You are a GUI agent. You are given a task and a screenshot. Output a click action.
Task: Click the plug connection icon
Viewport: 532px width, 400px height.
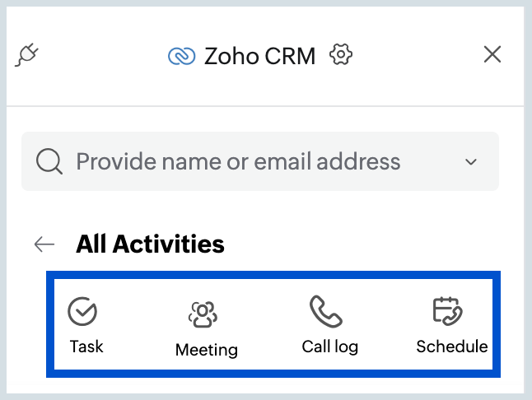tap(27, 54)
